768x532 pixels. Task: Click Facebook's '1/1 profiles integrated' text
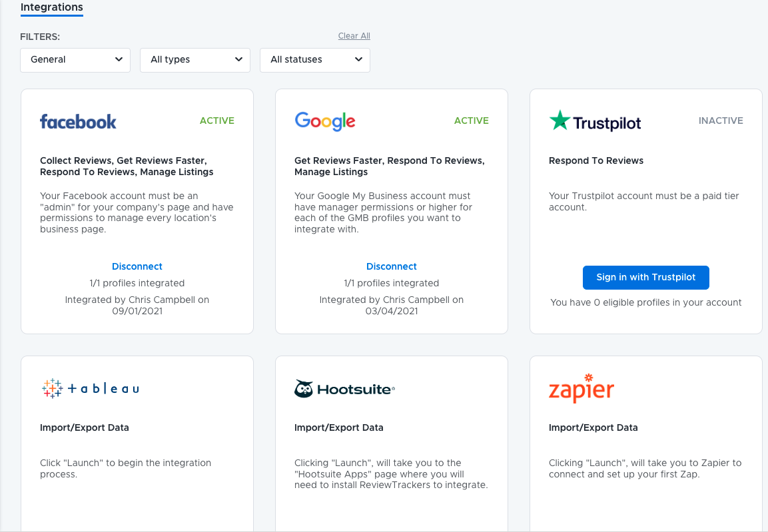[137, 283]
